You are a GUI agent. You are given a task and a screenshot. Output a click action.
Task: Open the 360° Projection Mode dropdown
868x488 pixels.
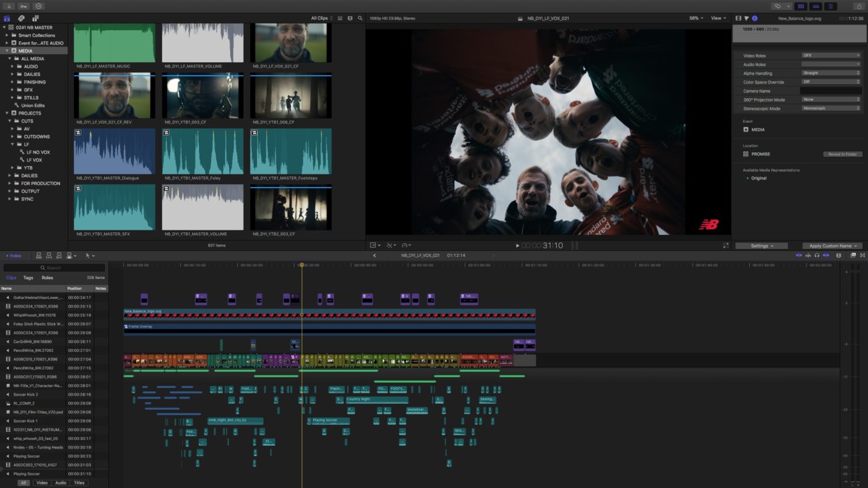click(x=831, y=99)
